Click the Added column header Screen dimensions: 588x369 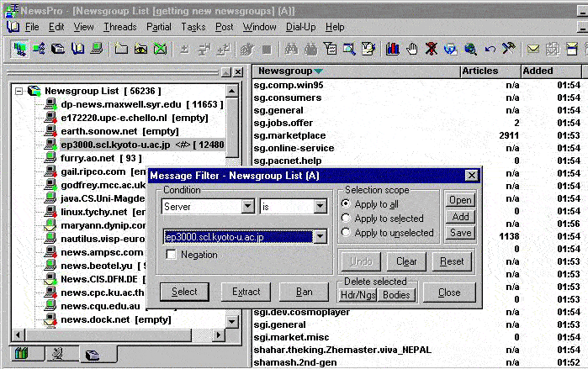pos(551,71)
